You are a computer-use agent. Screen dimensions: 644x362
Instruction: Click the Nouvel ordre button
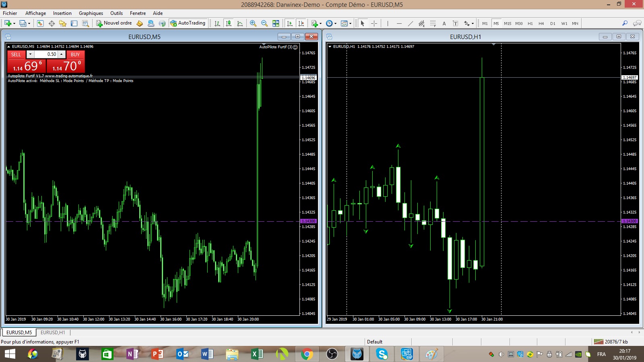[x=114, y=23]
